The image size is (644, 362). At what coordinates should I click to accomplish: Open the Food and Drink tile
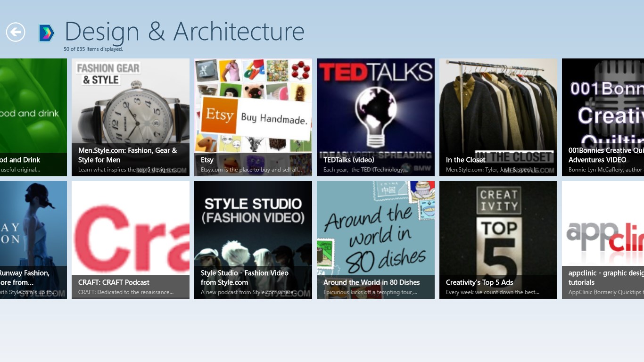33,117
